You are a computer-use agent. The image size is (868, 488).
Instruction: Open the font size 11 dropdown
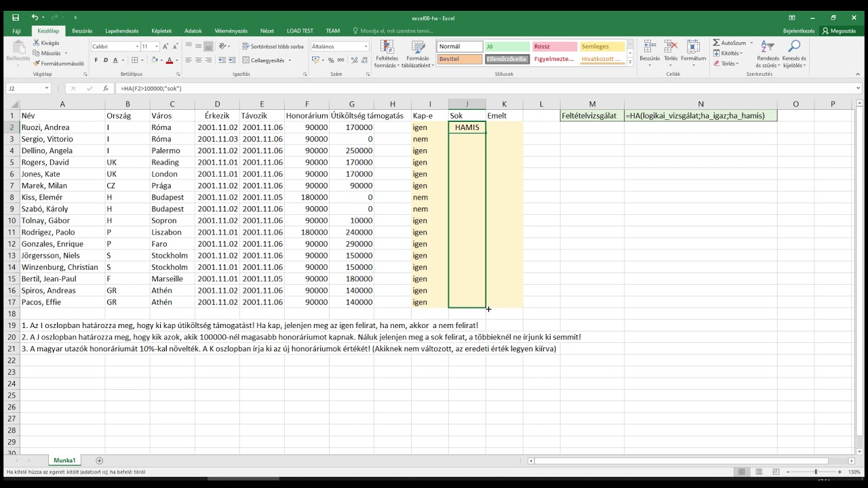157,47
